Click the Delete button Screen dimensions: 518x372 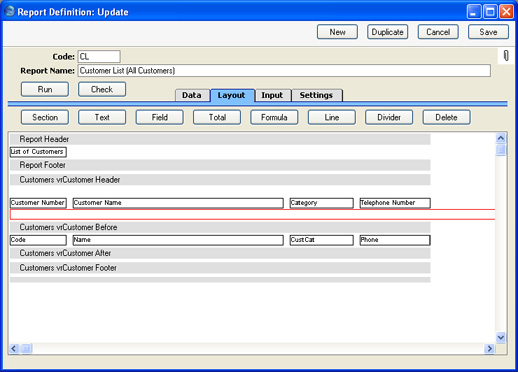pos(446,117)
